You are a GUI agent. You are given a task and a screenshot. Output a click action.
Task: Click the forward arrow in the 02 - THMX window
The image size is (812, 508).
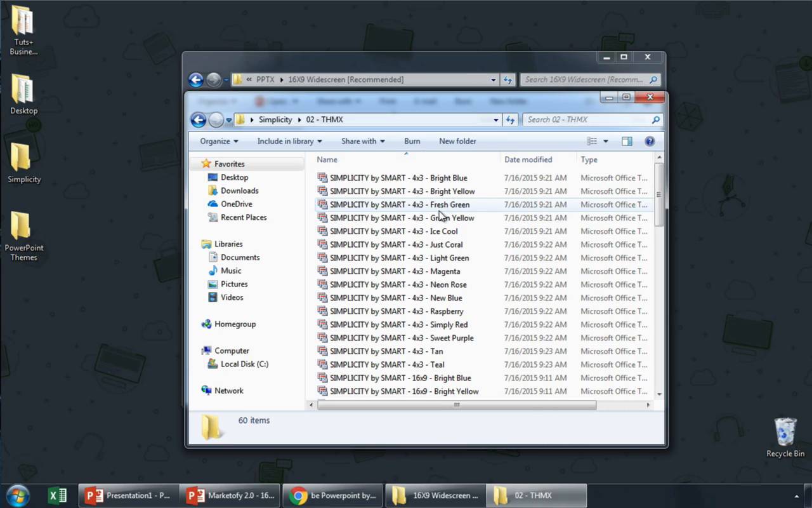pyautogui.click(x=216, y=119)
